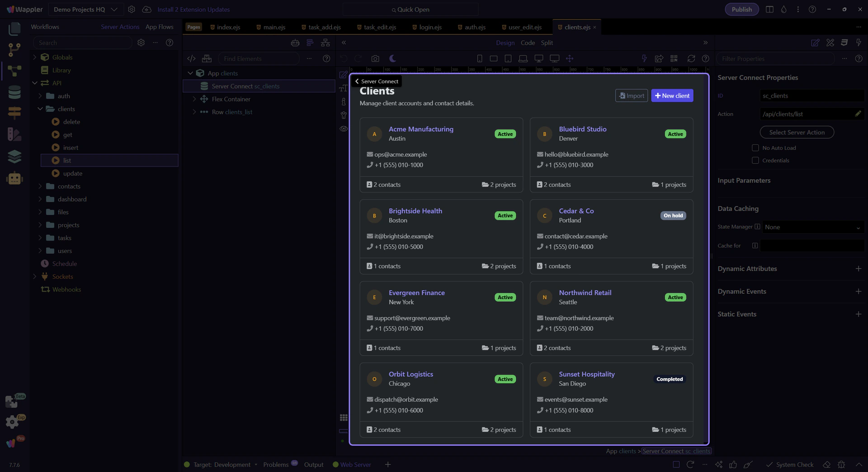Image resolution: width=868 pixels, height=472 pixels.
Task: Click the Publish button
Action: coord(741,10)
